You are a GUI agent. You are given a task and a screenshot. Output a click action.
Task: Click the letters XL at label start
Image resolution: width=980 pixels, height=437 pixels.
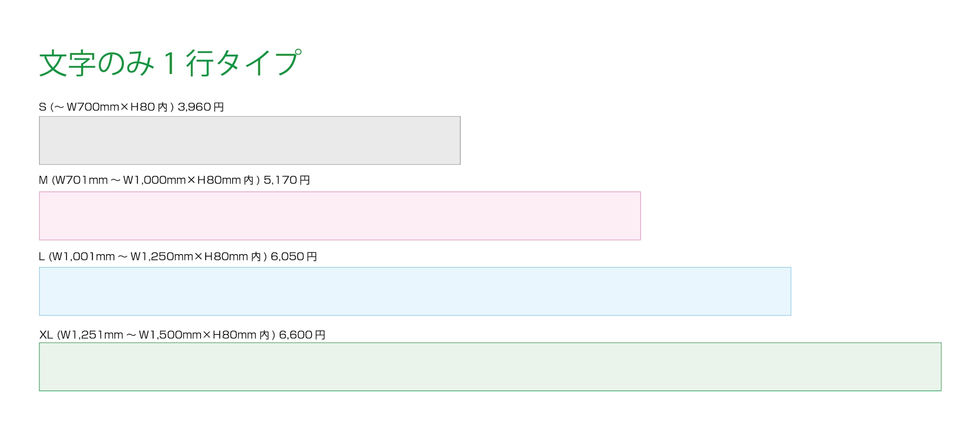pyautogui.click(x=46, y=335)
